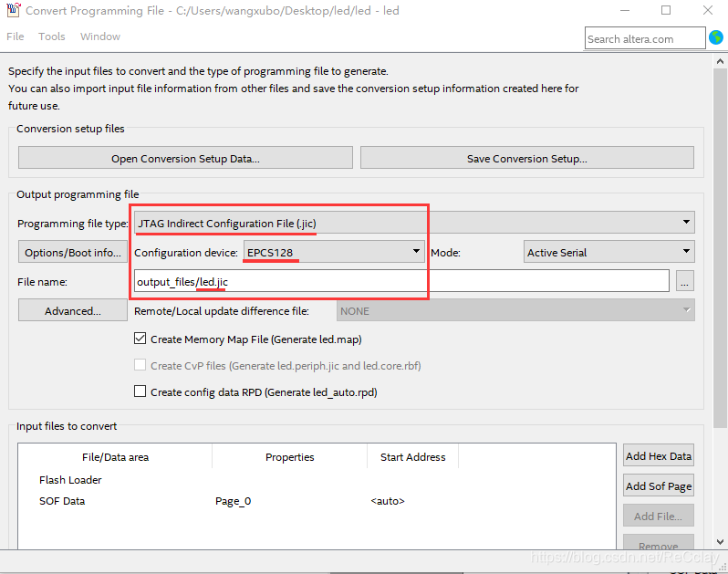The height and width of the screenshot is (574, 728).
Task: Browse for output file with ellipsis button
Action: coord(685,281)
